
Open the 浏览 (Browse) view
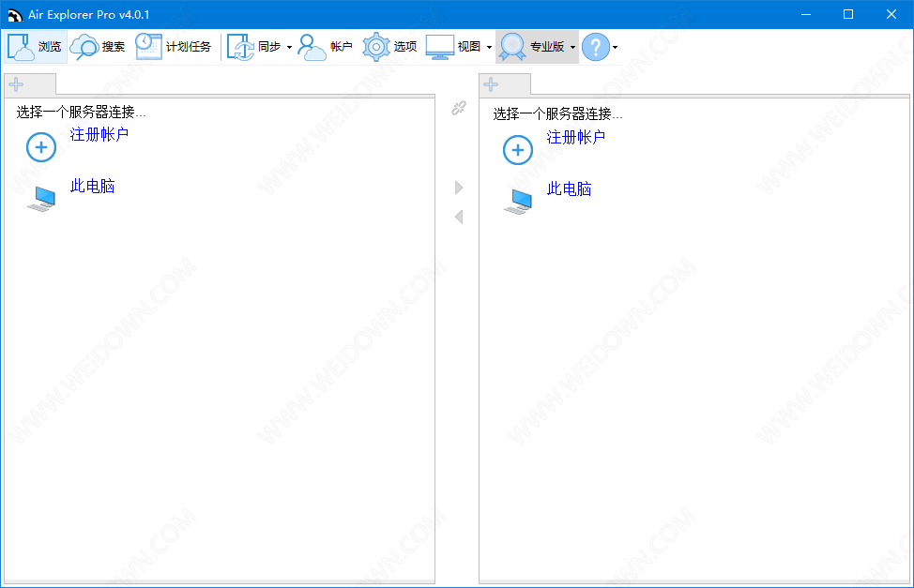[35, 47]
